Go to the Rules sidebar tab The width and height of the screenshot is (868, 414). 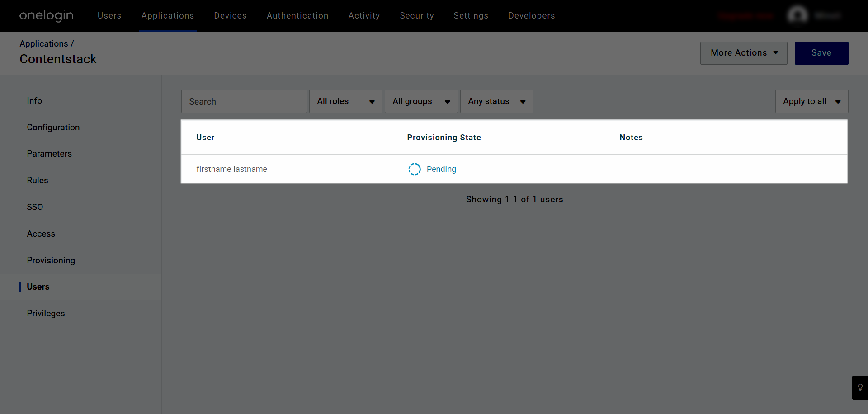(38, 181)
